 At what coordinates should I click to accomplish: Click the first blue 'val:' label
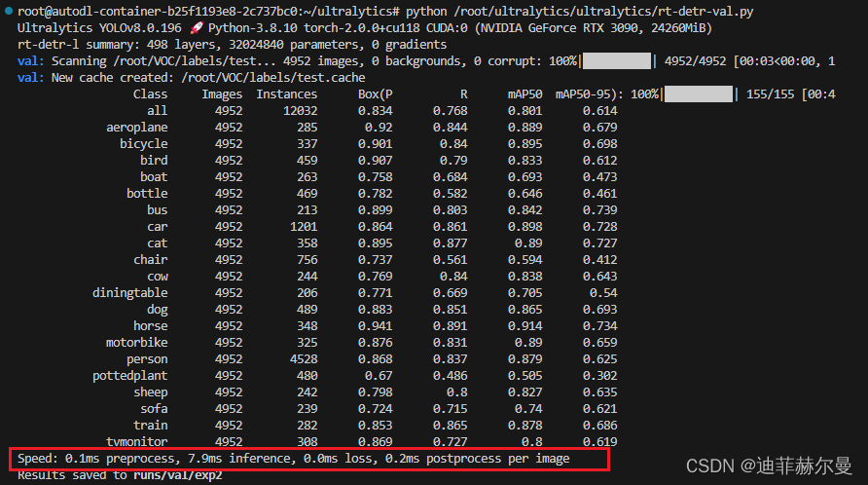pos(30,61)
